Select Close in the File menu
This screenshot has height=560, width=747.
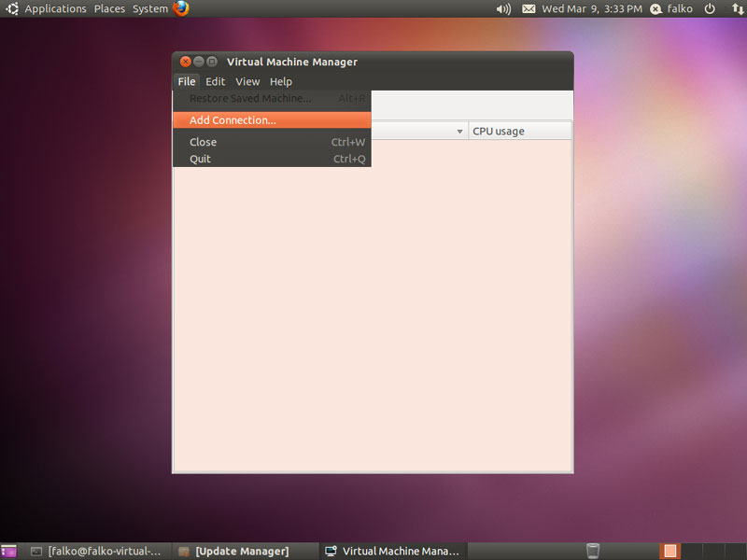pyautogui.click(x=272, y=142)
